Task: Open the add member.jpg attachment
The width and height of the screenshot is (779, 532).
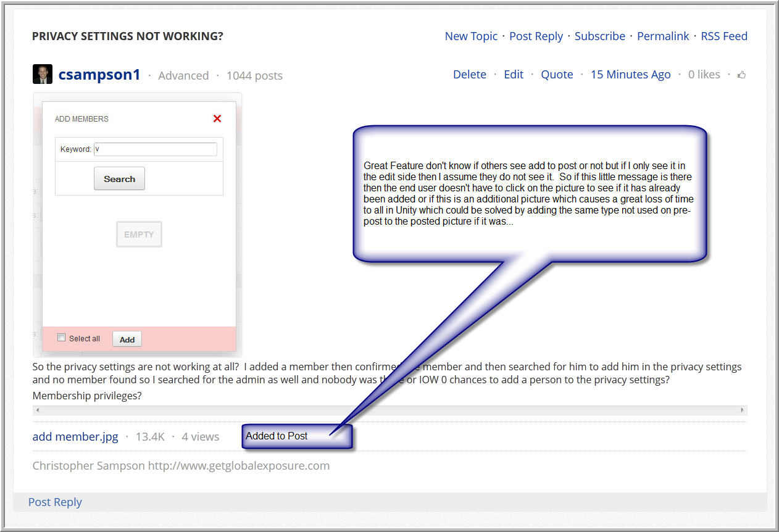Action: (75, 437)
